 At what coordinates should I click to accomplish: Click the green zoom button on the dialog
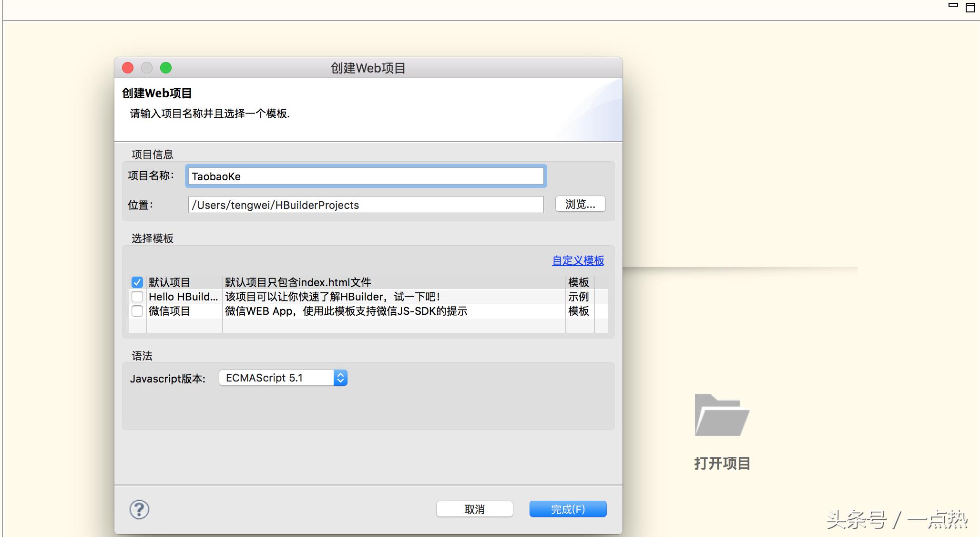165,68
